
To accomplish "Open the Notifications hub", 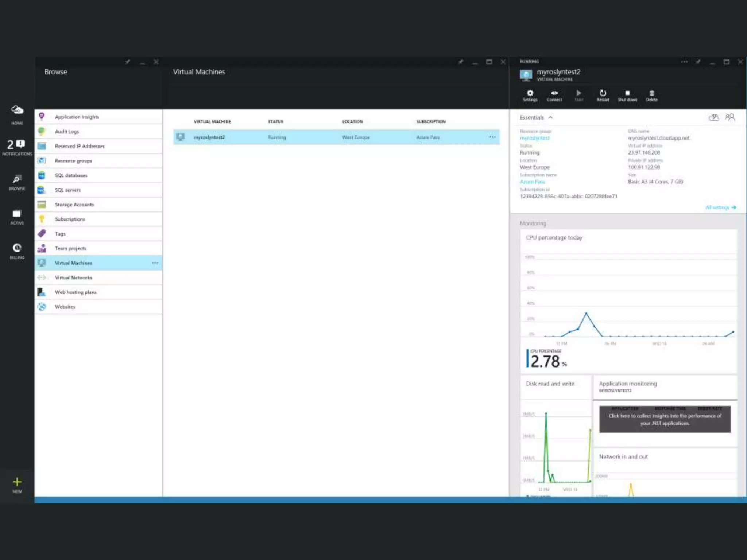I will 17,147.
